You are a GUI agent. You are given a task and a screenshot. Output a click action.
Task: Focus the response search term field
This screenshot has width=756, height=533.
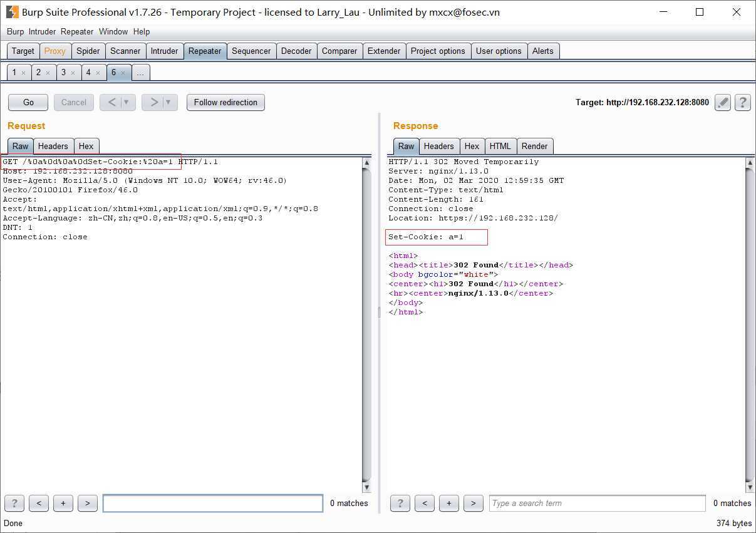[598, 503]
